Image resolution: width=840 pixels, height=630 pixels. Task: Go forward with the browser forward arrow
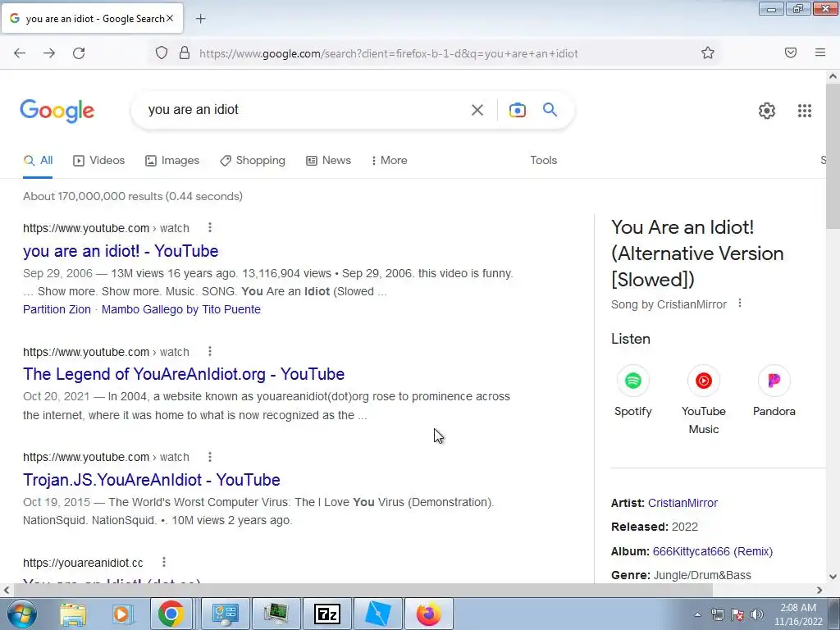(49, 53)
